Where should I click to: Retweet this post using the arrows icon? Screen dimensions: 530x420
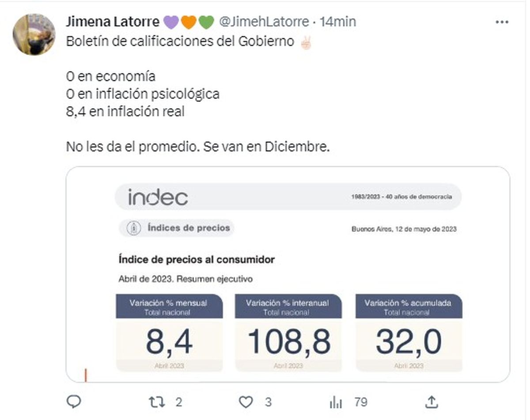(x=156, y=401)
